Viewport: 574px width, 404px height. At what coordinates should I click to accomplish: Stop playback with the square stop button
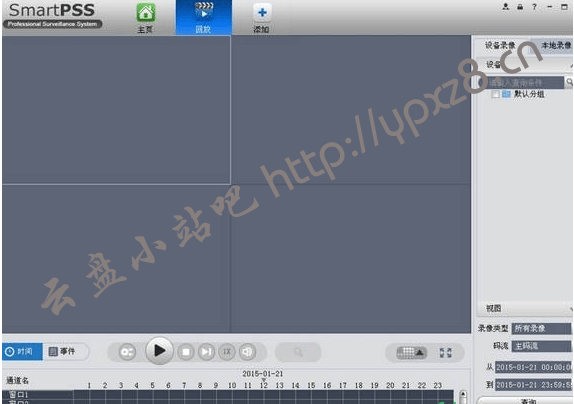(186, 352)
